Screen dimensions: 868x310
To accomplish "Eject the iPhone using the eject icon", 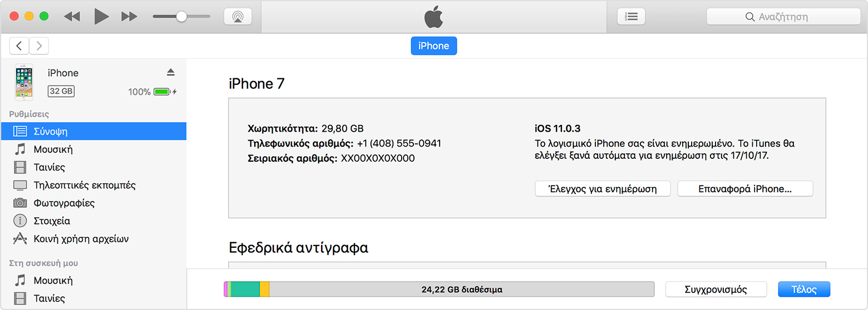I will 171,72.
